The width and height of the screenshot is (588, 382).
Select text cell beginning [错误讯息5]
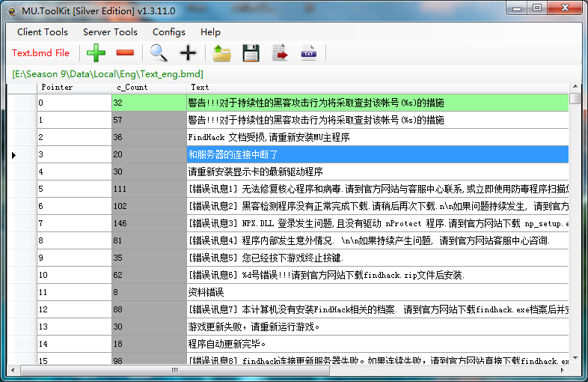tap(378, 258)
